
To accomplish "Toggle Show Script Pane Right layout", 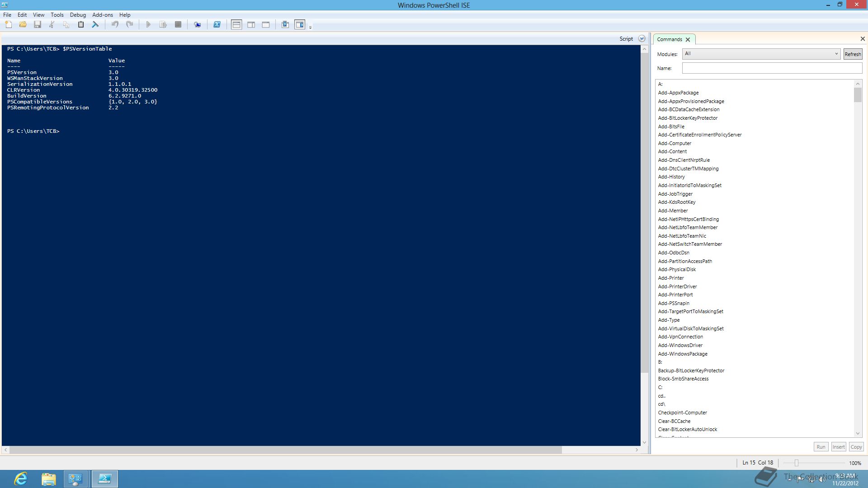I will pyautogui.click(x=251, y=25).
